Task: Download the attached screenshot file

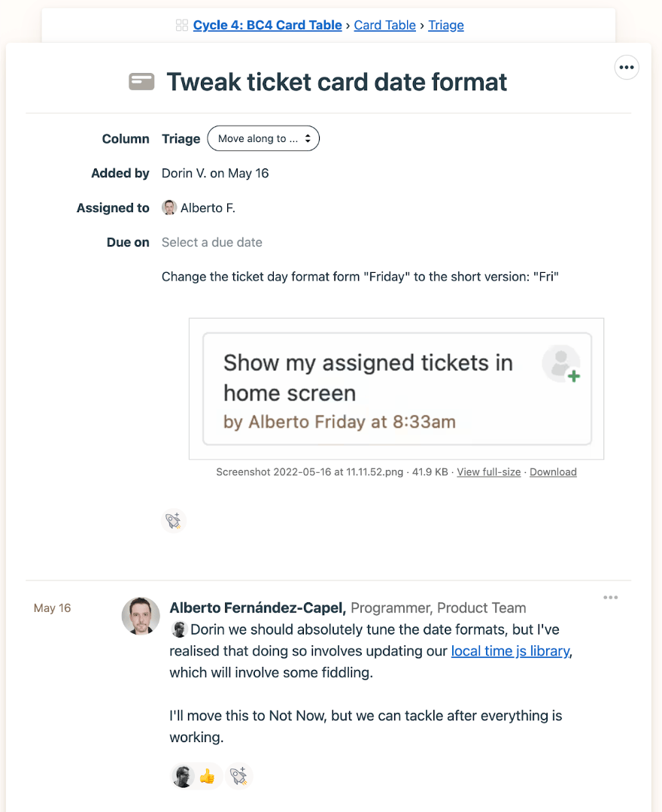Action: [x=553, y=472]
